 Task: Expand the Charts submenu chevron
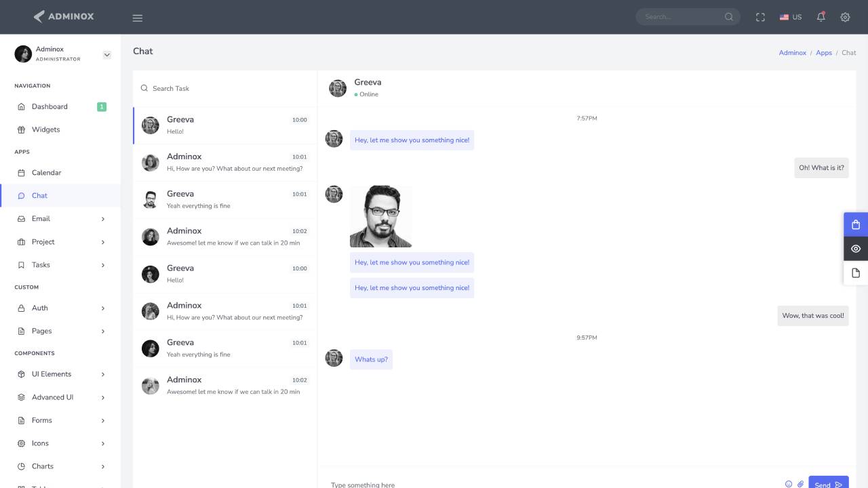click(103, 466)
